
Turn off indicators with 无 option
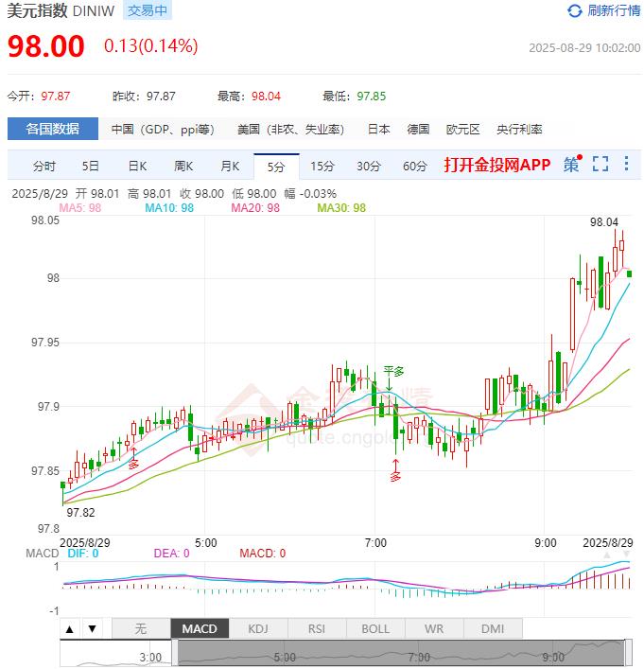coord(140,628)
